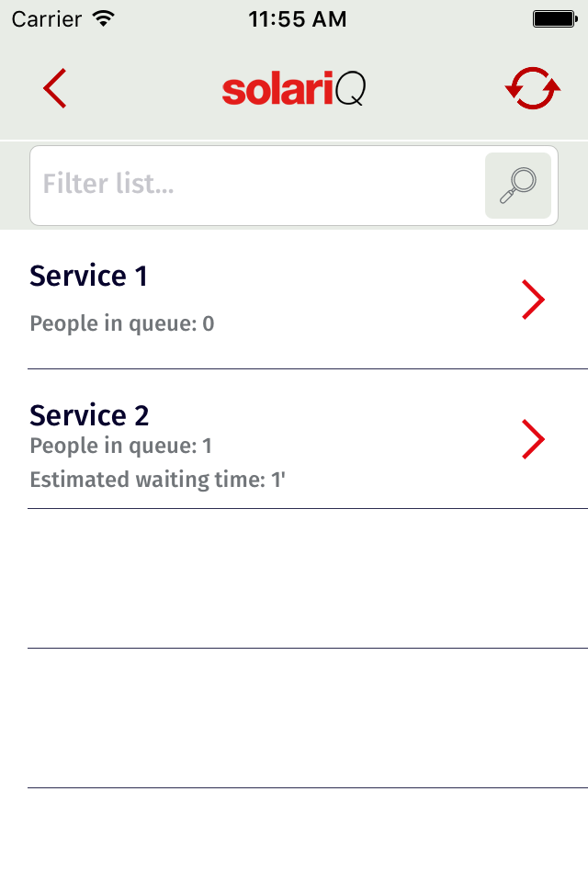Click the Wi-Fi signal icon
Image resolution: width=588 pixels, height=882 pixels.
(x=104, y=17)
